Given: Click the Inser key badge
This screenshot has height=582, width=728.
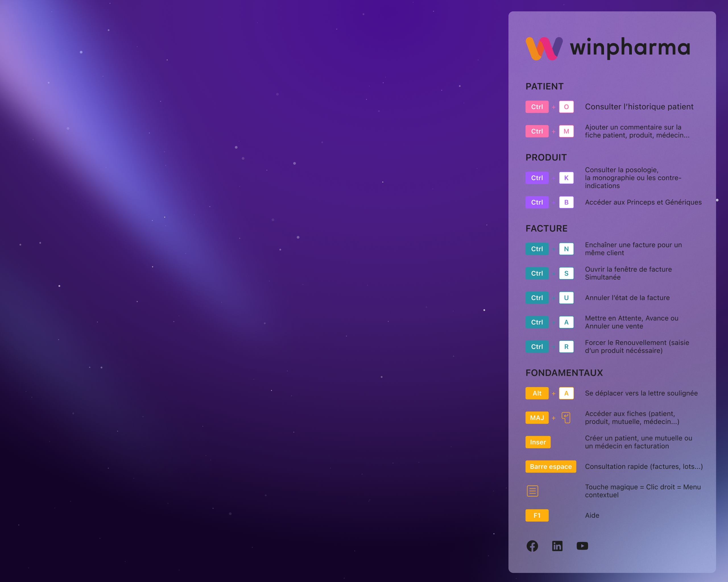Looking at the screenshot, I should tap(537, 442).
